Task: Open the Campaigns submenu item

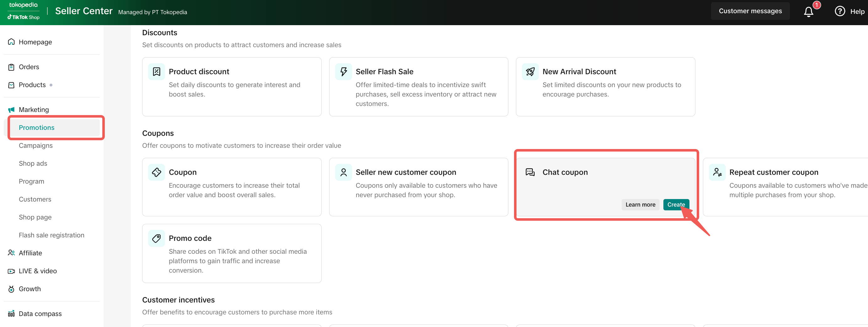Action: (x=36, y=146)
